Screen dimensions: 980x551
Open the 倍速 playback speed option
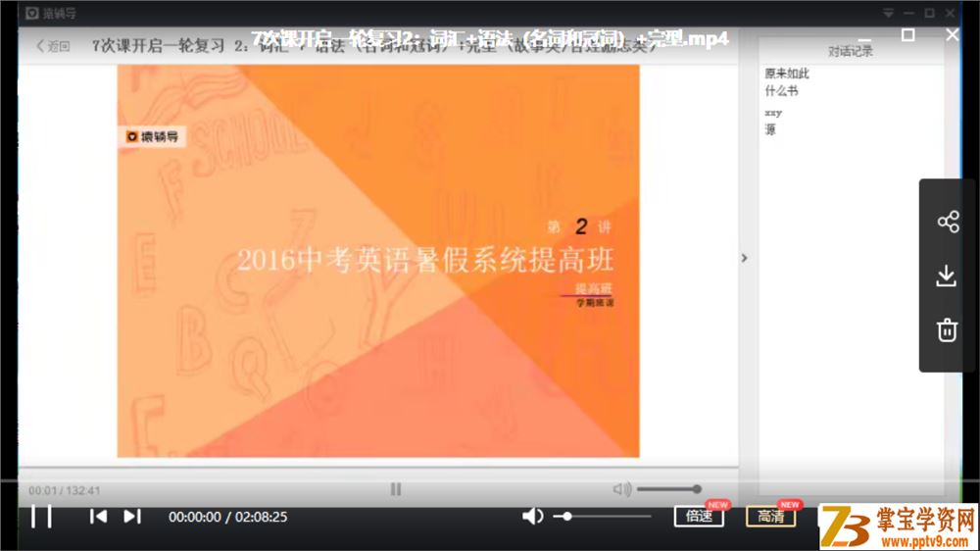(x=699, y=517)
